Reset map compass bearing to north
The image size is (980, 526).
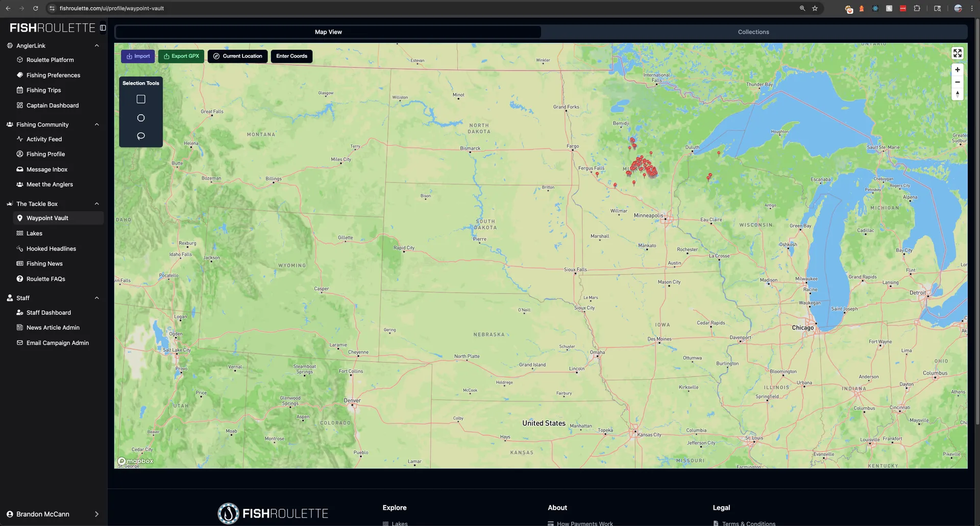(x=958, y=94)
